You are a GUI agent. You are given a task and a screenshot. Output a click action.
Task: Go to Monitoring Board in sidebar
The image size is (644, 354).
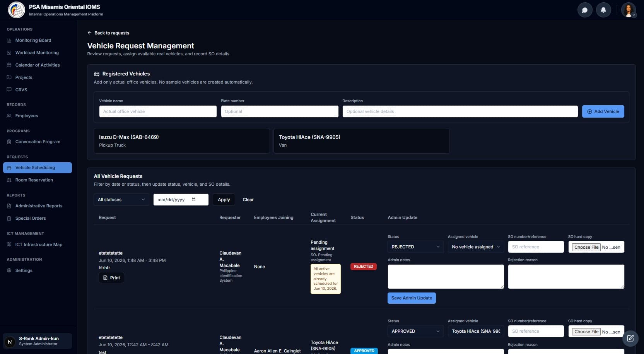point(33,40)
